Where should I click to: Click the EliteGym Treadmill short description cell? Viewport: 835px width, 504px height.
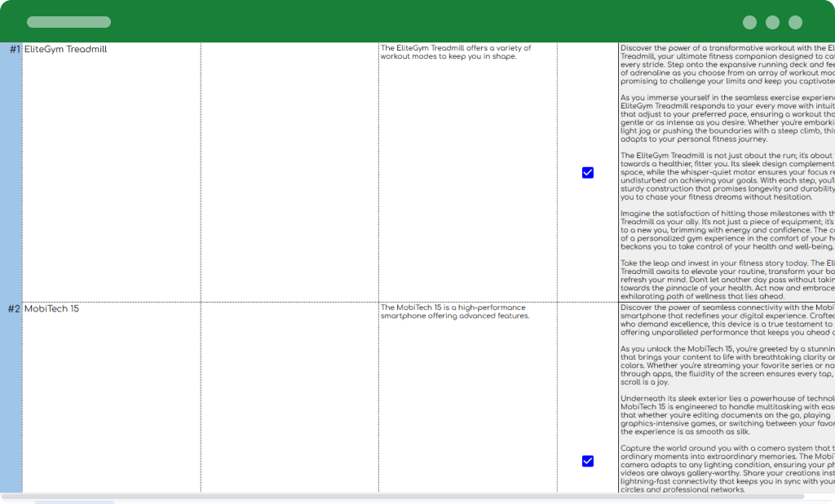tap(467, 172)
